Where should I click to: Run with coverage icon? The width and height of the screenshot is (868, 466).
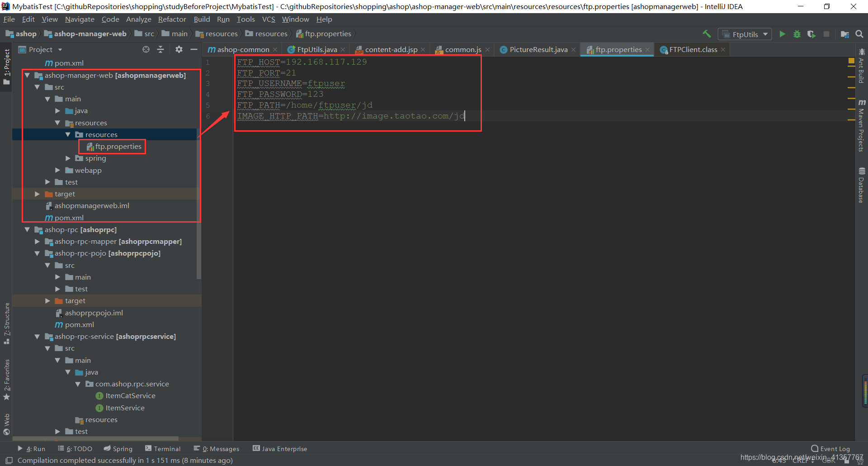(811, 34)
